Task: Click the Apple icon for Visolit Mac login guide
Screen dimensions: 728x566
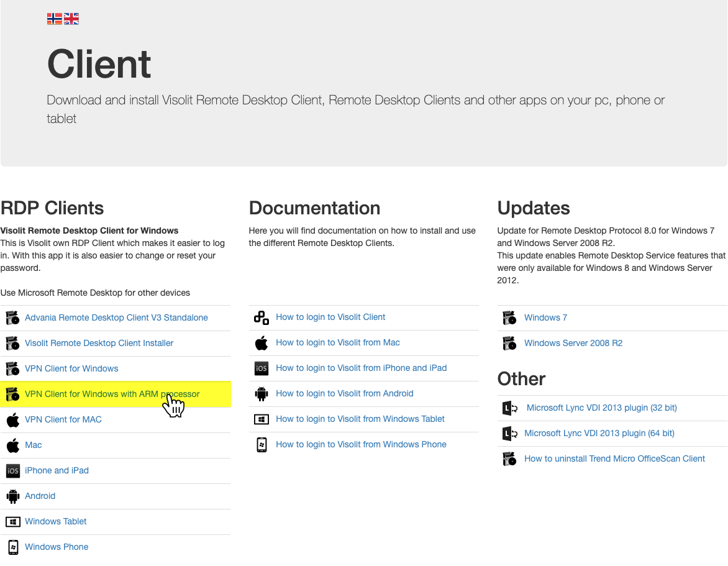Action: click(261, 342)
